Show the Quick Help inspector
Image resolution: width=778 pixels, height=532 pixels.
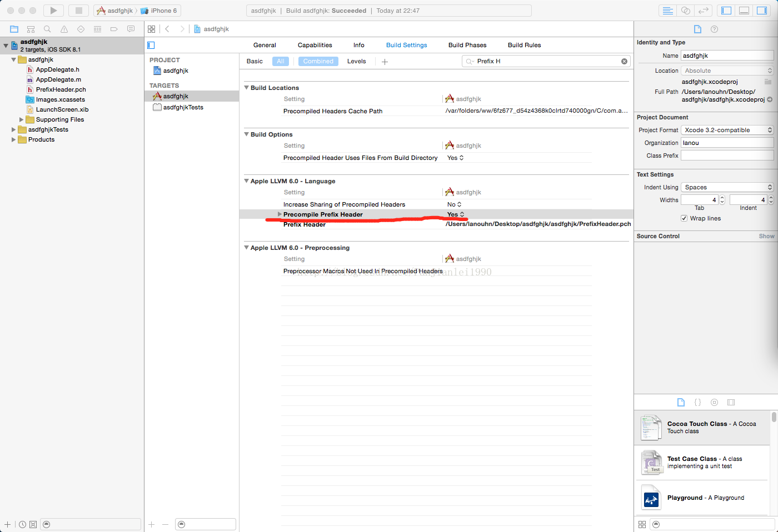(x=715, y=29)
